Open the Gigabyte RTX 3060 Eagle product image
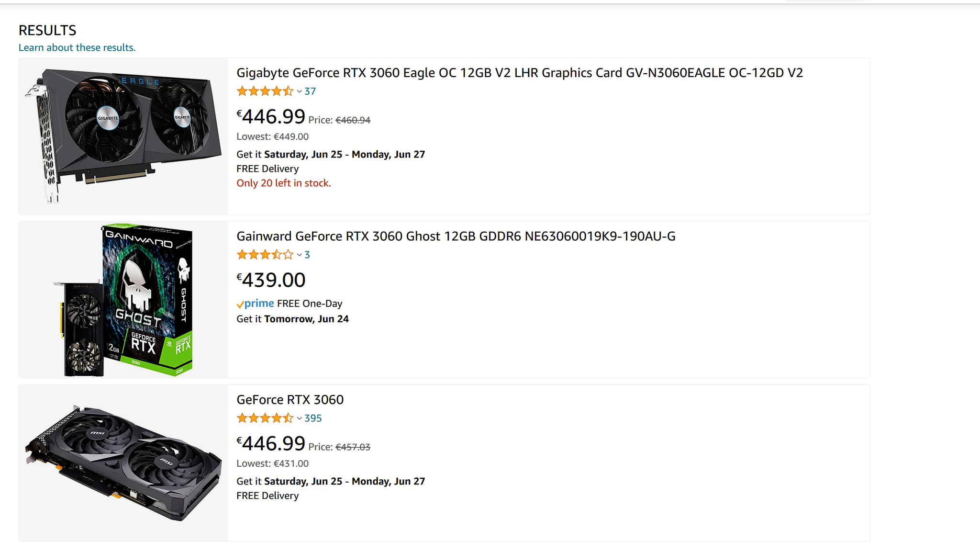The width and height of the screenshot is (980, 542). click(123, 136)
